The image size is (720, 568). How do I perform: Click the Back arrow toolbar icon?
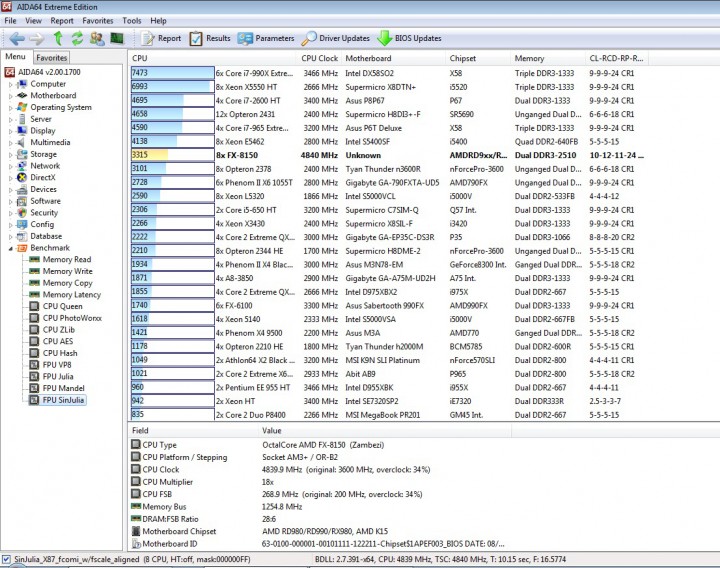click(17, 39)
